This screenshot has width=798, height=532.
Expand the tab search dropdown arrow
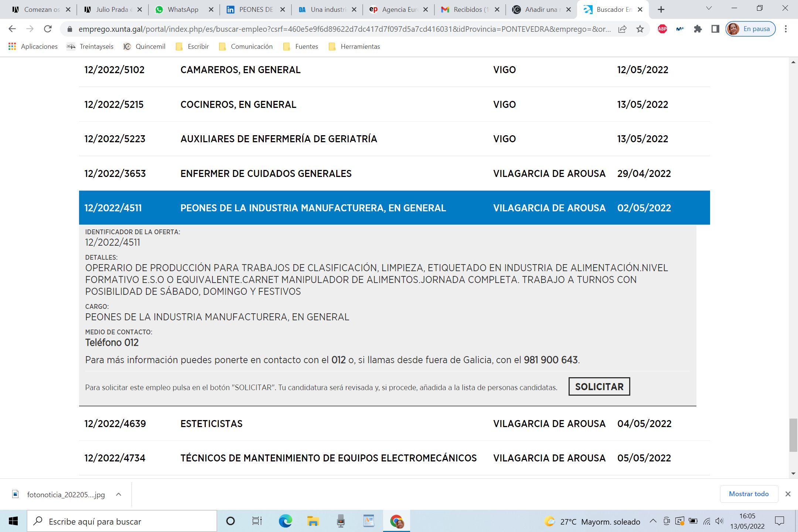coord(709,8)
